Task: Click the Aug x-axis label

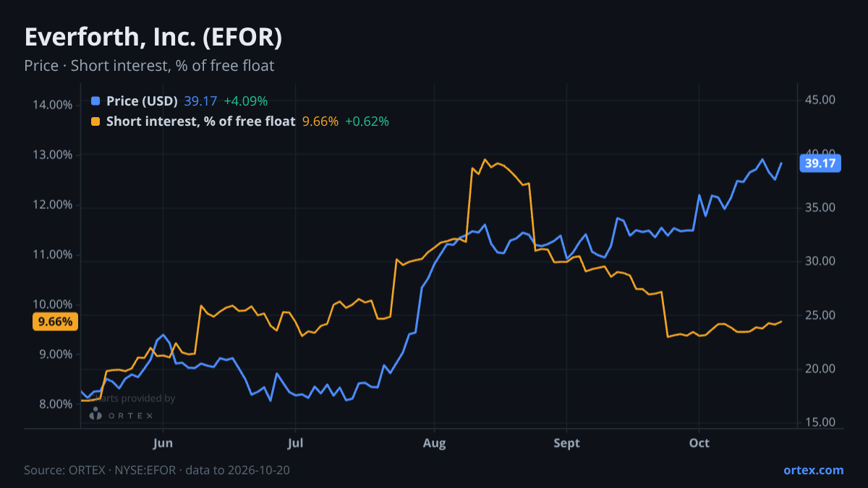Action: 434,443
